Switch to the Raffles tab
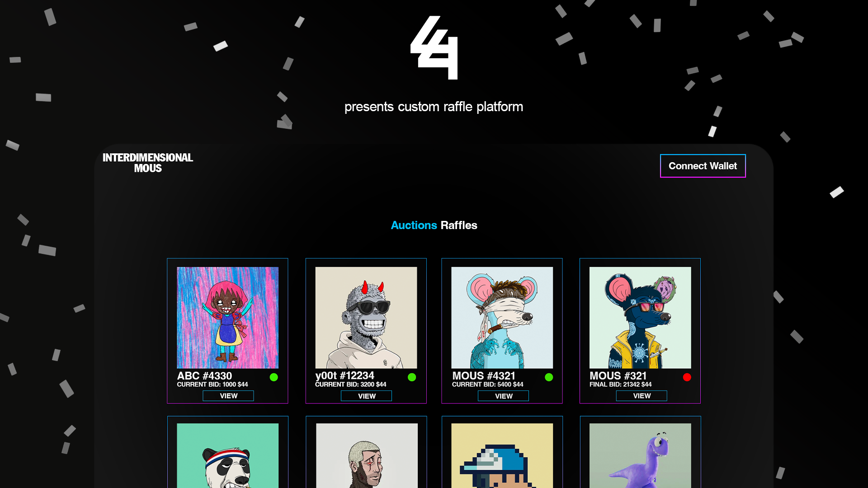868x488 pixels. click(x=459, y=225)
